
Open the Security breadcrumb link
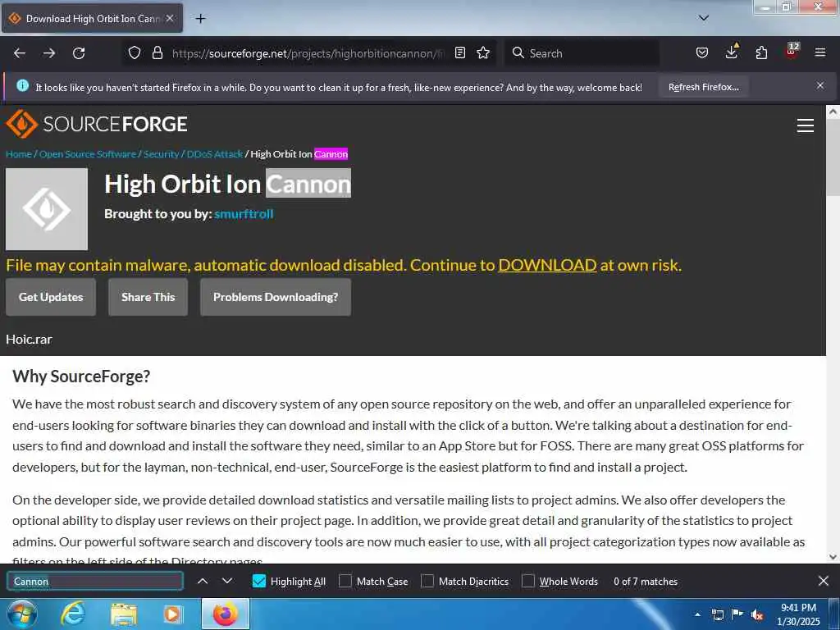click(162, 154)
